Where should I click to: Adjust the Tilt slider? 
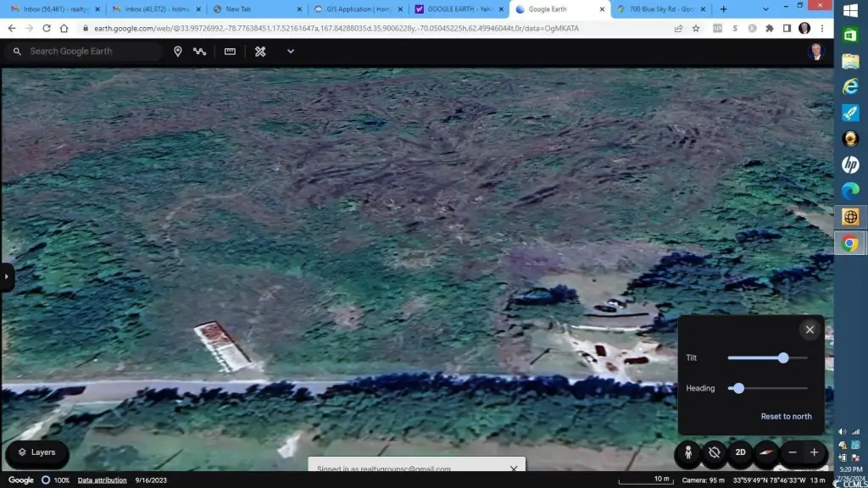coord(782,358)
